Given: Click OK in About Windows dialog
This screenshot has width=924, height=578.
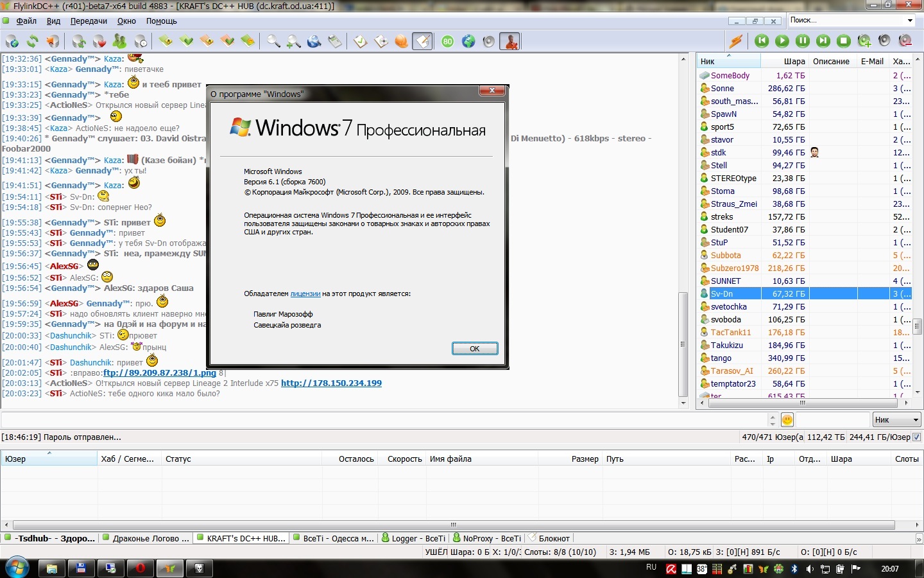Looking at the screenshot, I should 475,349.
